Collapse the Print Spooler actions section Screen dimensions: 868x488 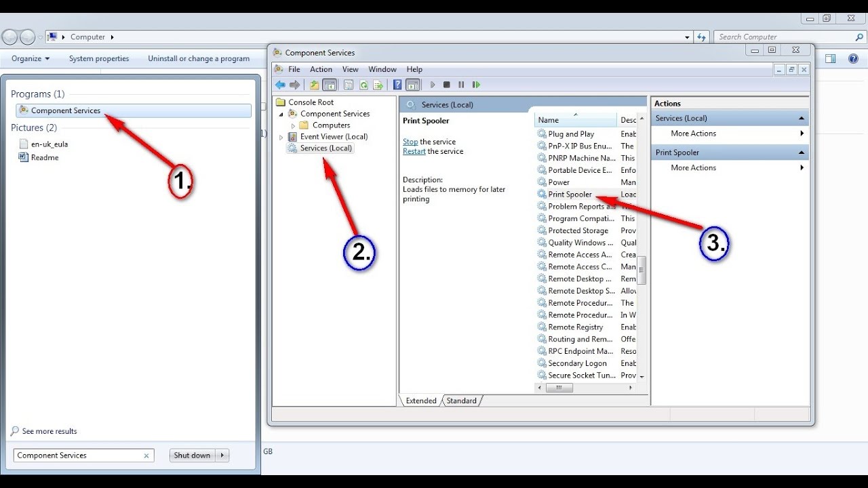802,153
